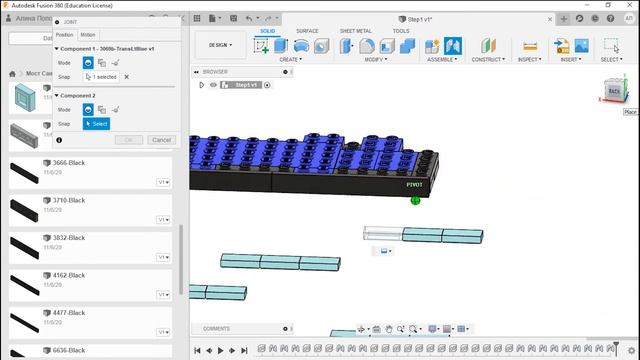Screen dimensions: 640x360
Task: Open the Look At navigation tool
Action: tap(376, 329)
